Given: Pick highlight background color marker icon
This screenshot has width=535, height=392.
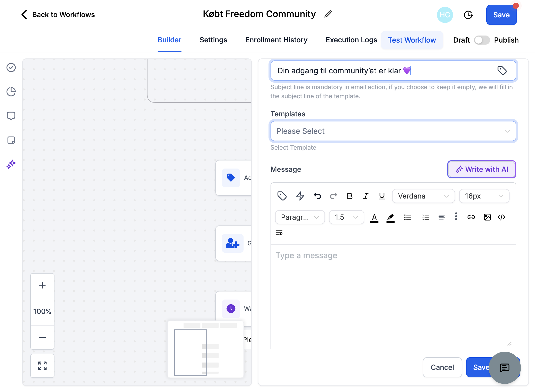Looking at the screenshot, I should pyautogui.click(x=390, y=217).
